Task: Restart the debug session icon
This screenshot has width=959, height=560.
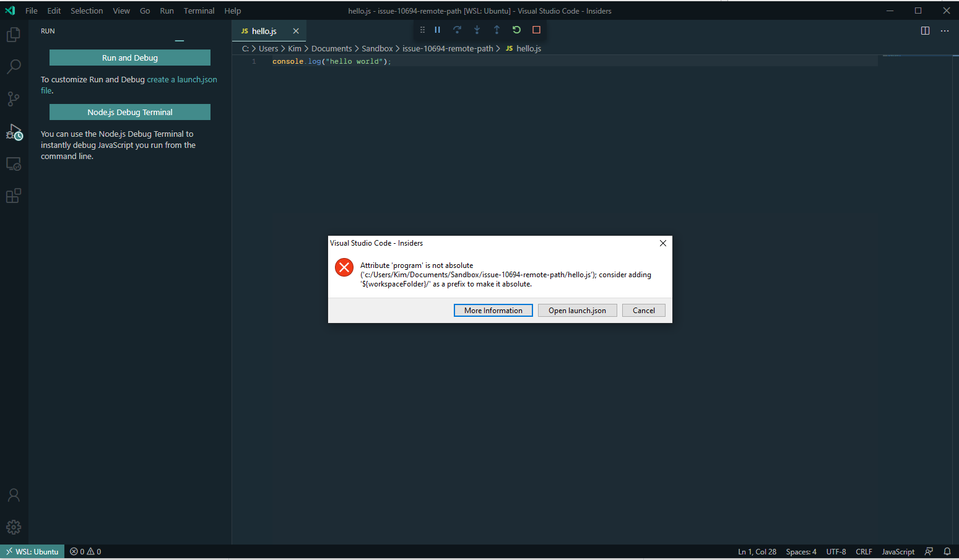Action: tap(516, 30)
